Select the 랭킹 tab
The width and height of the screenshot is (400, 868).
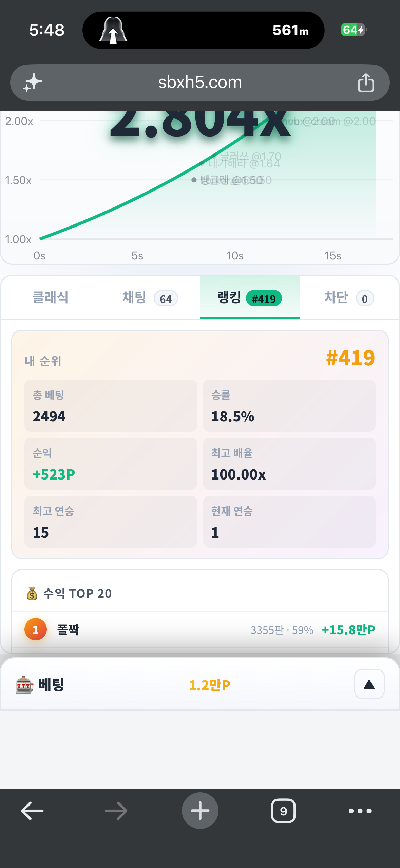coord(250,297)
